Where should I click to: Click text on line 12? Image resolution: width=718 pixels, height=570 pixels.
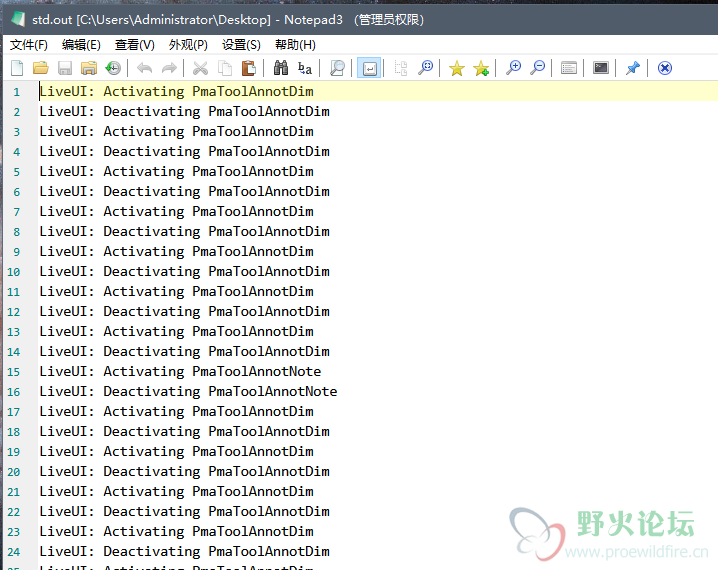click(184, 311)
